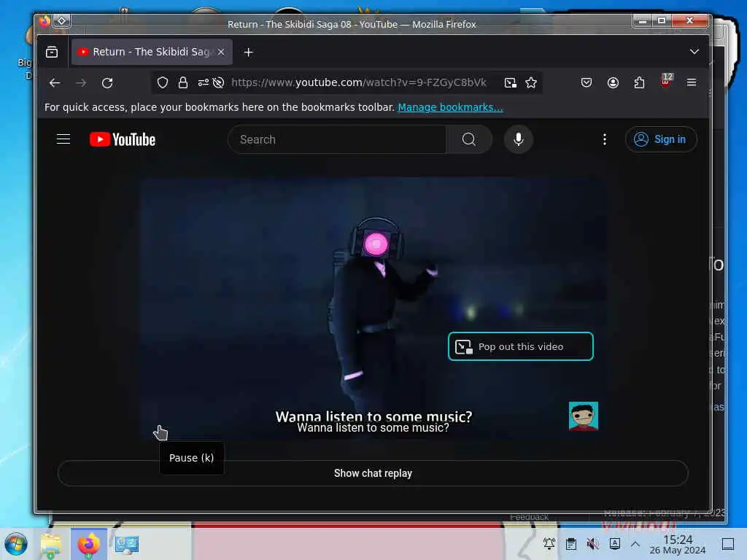Follow the Manage bookmarks link
Screen dimensions: 747x560
tap(450, 107)
